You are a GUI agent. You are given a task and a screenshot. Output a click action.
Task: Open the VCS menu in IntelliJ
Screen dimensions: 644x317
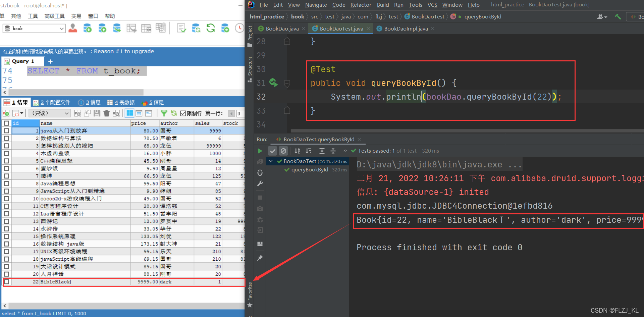(x=432, y=5)
